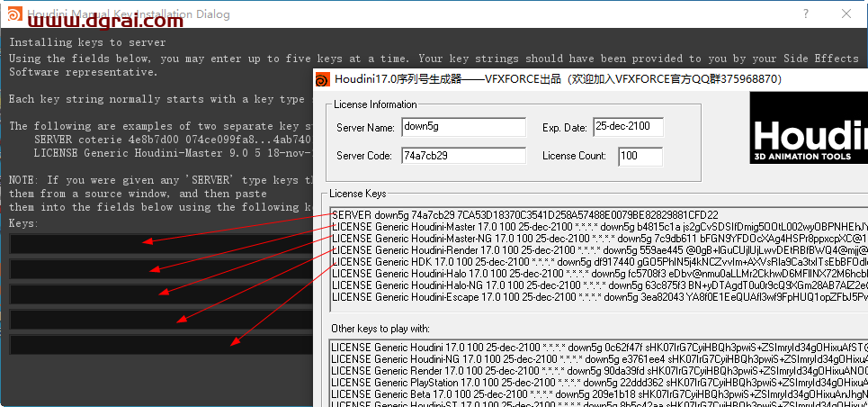
Task: Select the LICENSE Generic Houdini-Master 17.0 line
Action: coord(600,226)
